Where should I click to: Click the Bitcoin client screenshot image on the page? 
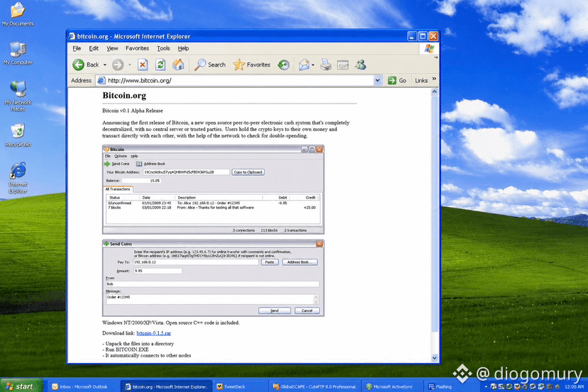pyautogui.click(x=213, y=190)
